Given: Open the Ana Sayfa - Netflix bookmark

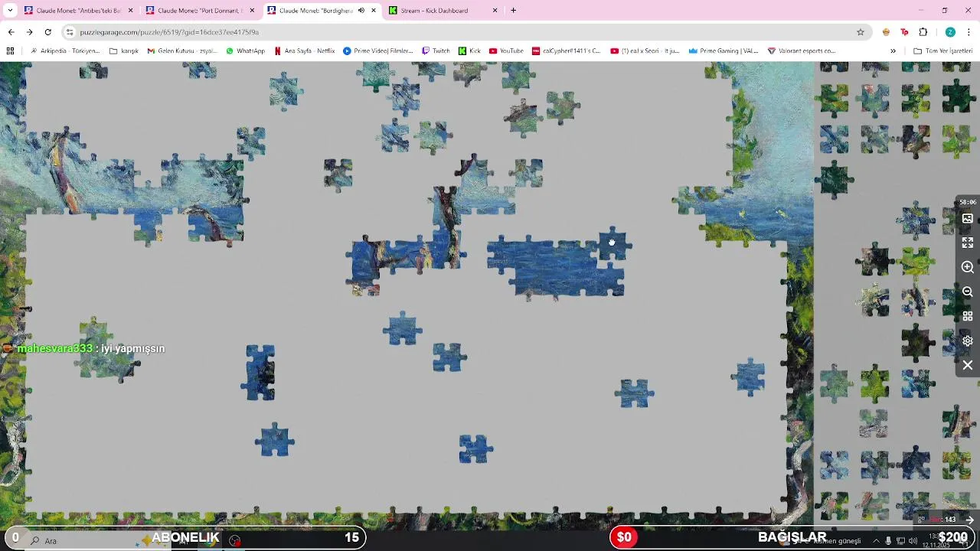Looking at the screenshot, I should pyautogui.click(x=305, y=51).
